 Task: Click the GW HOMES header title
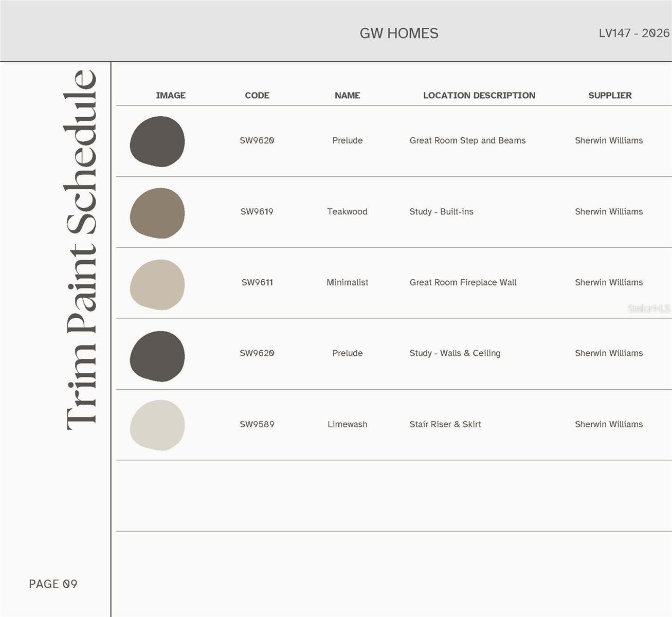pos(399,33)
